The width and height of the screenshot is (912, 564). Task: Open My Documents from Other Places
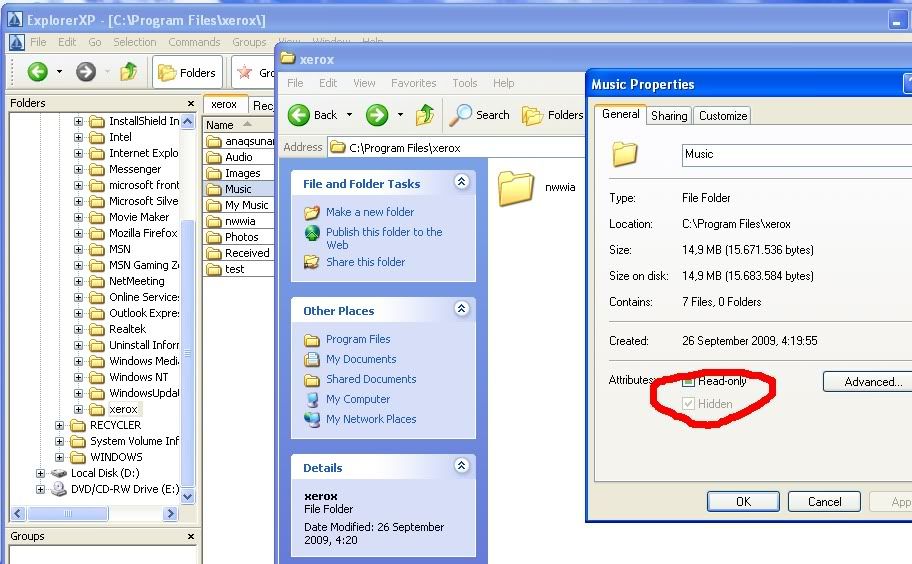click(361, 359)
